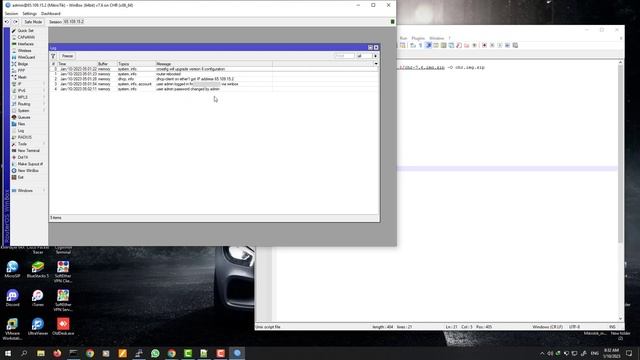Image resolution: width=640 pixels, height=360 pixels.
Task: Open the Log columns dropdown arrow
Action: [x=376, y=64]
